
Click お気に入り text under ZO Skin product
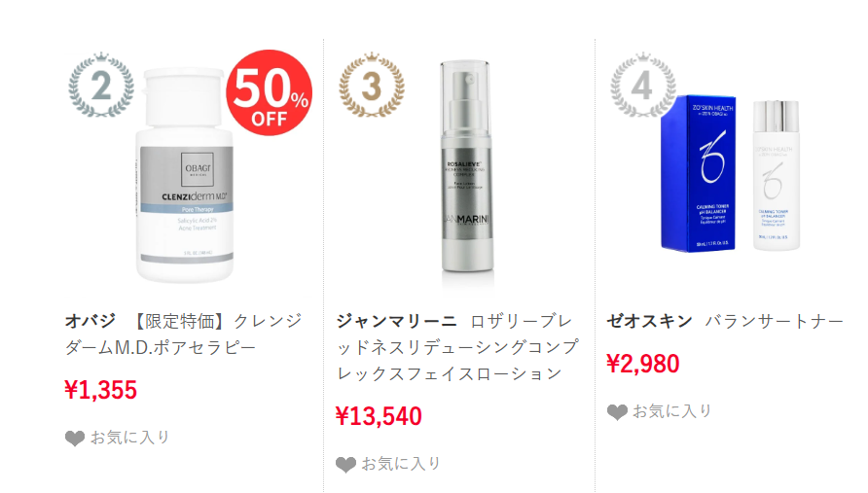672,411
